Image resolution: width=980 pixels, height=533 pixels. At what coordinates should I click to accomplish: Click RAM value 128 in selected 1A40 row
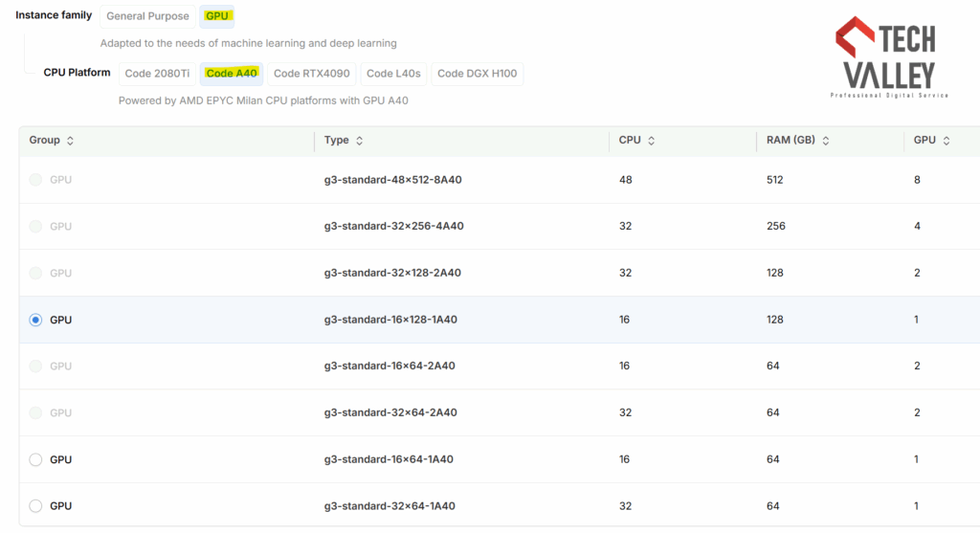[775, 320]
